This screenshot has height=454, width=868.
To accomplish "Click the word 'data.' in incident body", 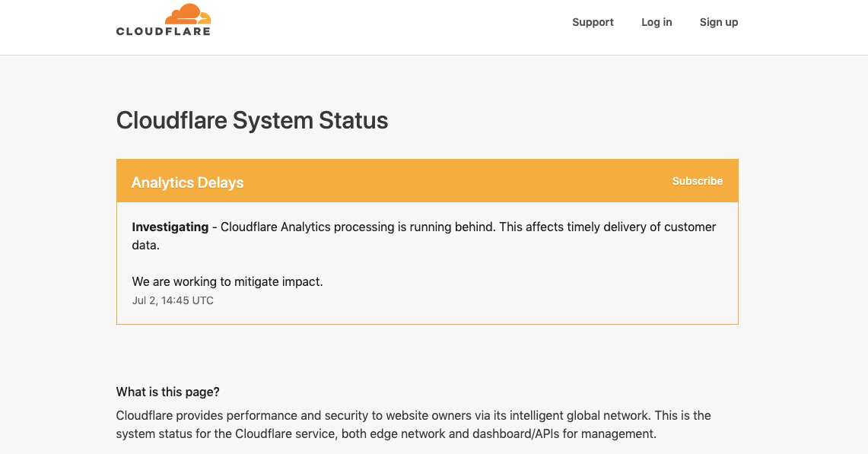I will click(x=145, y=245).
